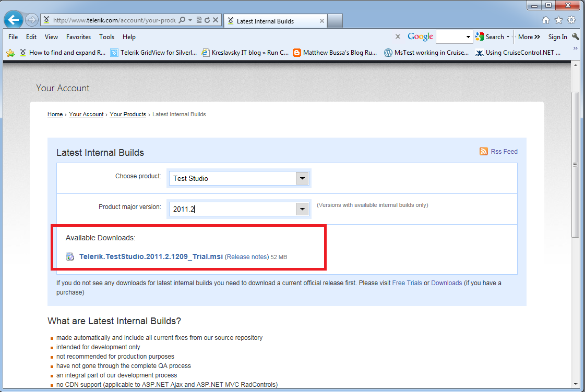Open the Favorites star icon

558,20
